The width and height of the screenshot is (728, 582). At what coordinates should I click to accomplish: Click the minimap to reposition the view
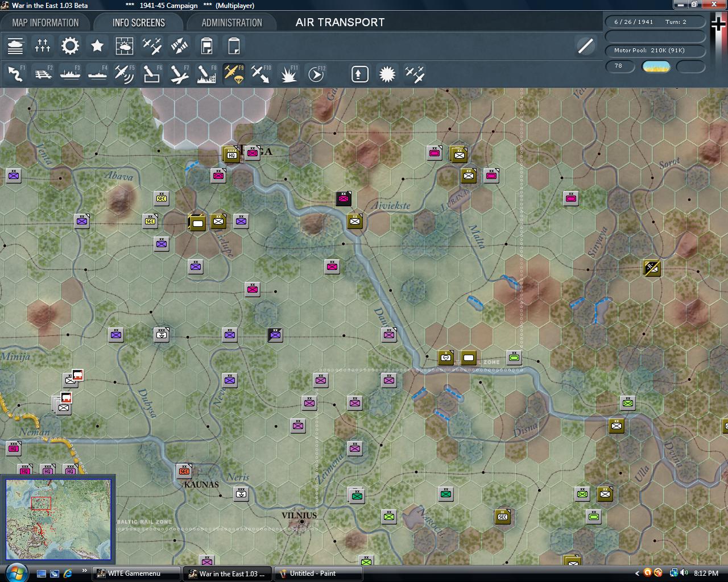[x=59, y=518]
